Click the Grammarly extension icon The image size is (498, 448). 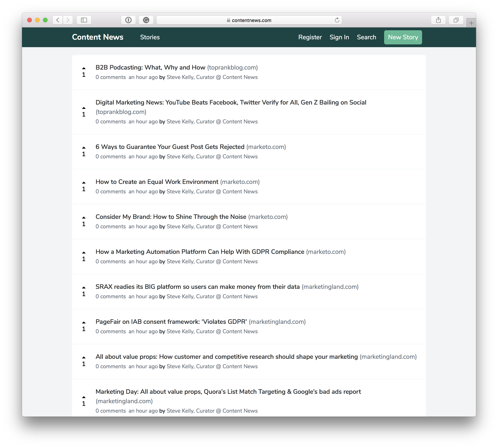tap(146, 20)
